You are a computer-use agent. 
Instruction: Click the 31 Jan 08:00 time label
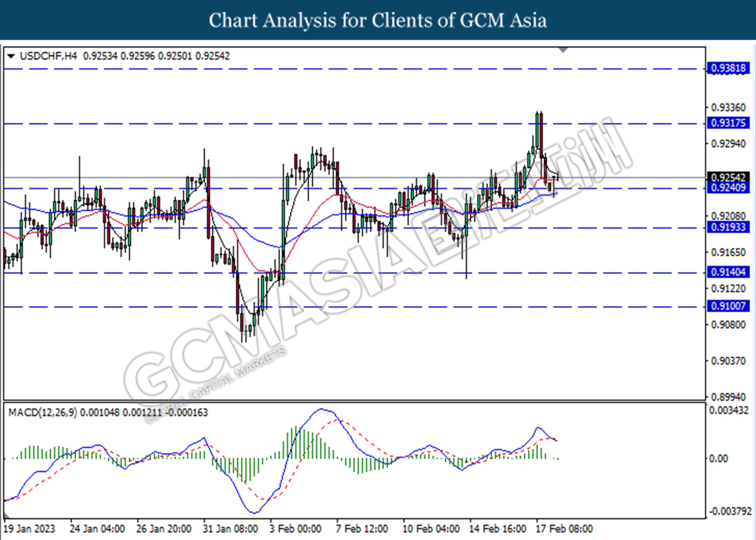coord(230,529)
